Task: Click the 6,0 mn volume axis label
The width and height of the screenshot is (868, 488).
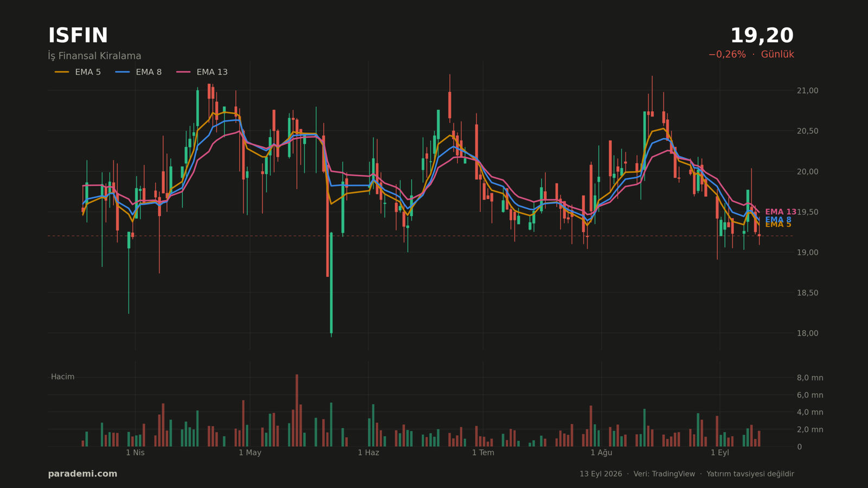Action: click(810, 395)
